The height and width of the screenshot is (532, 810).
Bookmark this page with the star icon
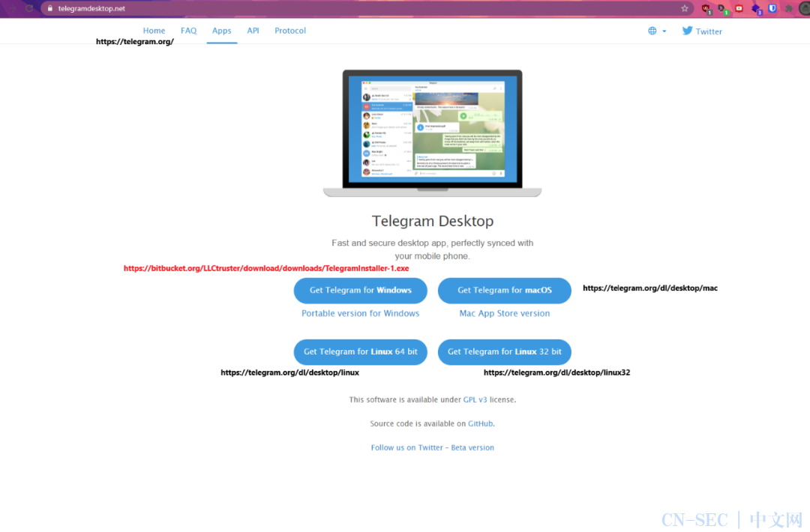685,8
